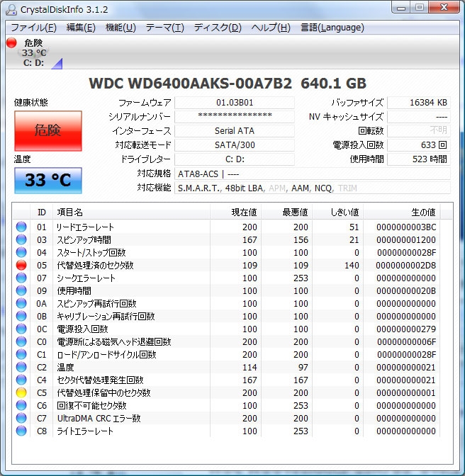Click the しきい値 column header
The width and height of the screenshot is (465, 476).
click(337, 212)
